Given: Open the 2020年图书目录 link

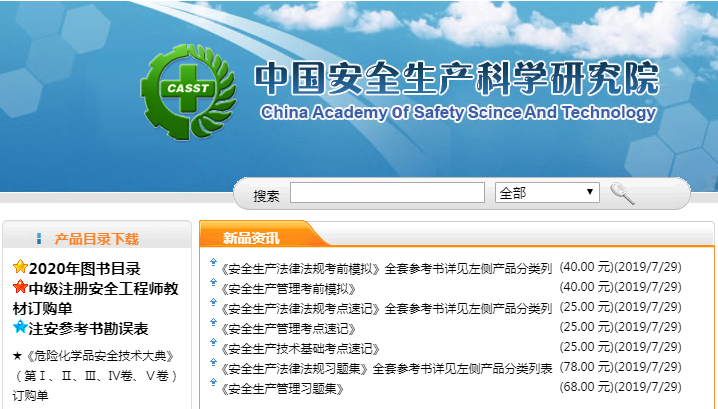Looking at the screenshot, I should [85, 268].
